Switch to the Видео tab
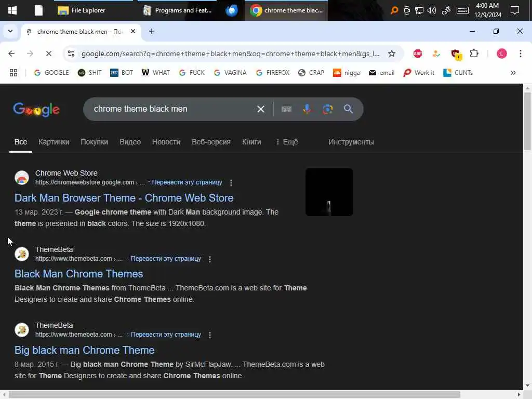The width and height of the screenshot is (532, 399). (x=130, y=142)
